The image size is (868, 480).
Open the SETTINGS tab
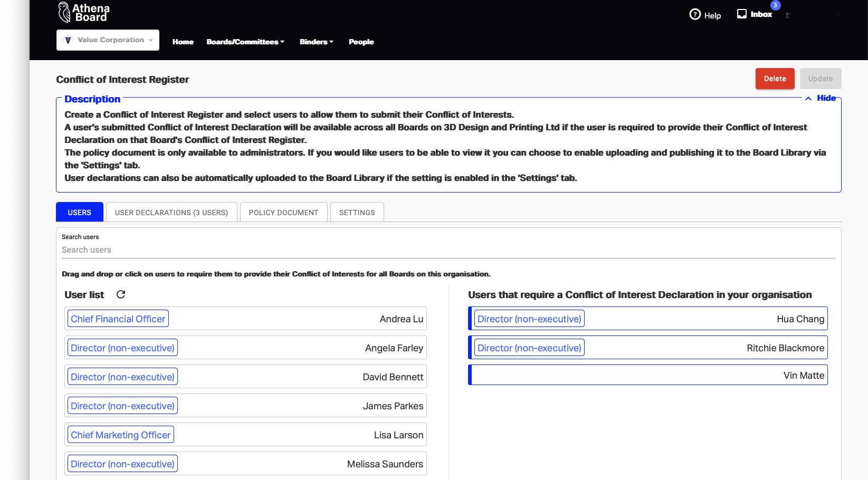pyautogui.click(x=357, y=212)
